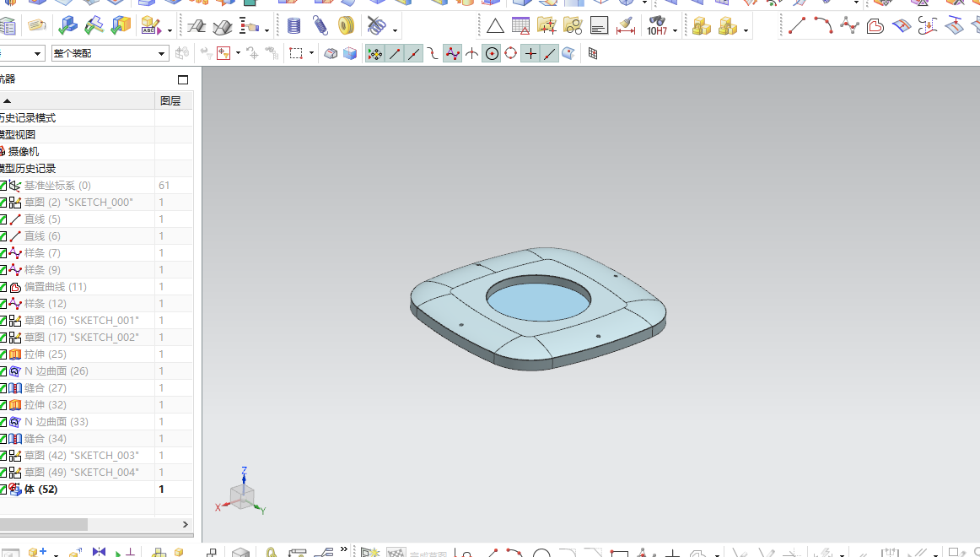Click the navigator horizontal scrollbar right arrow
Viewport: 980px width, 557px height.
[x=185, y=524]
